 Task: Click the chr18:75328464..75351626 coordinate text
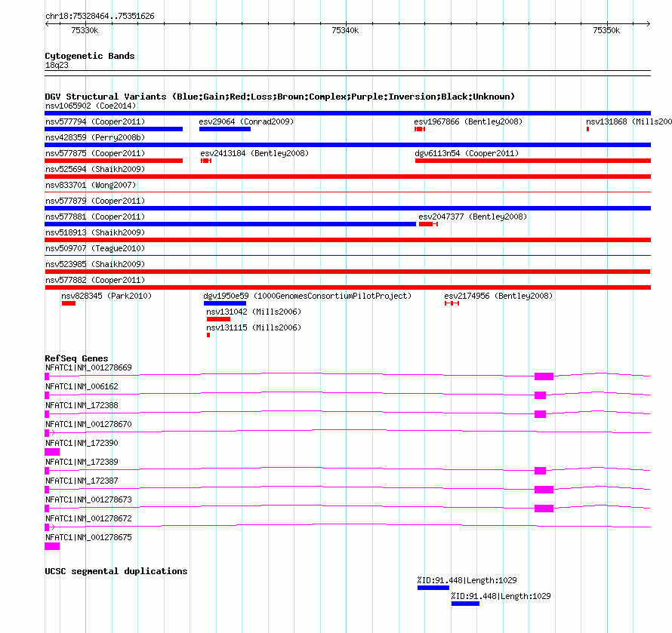click(100, 16)
